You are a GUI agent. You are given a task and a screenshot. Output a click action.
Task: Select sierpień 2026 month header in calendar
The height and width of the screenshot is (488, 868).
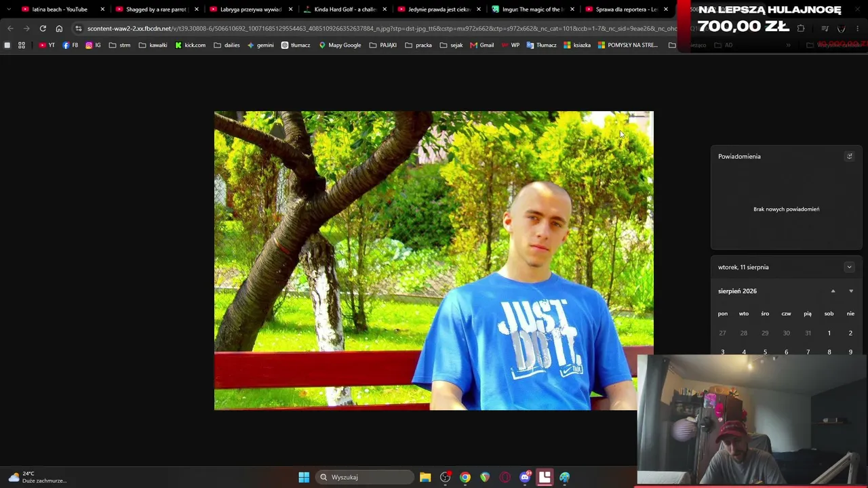pos(737,291)
